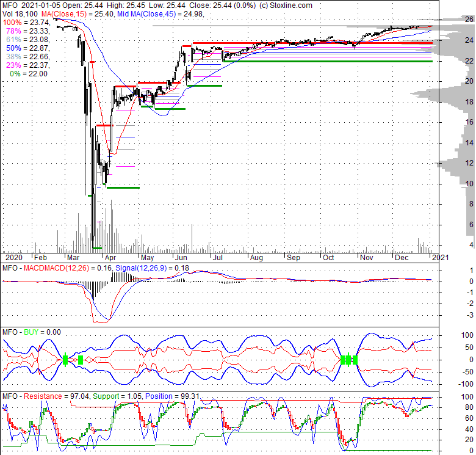Click the 'Apr' month label on the axis
This screenshot has height=455, width=476.
coord(110,258)
